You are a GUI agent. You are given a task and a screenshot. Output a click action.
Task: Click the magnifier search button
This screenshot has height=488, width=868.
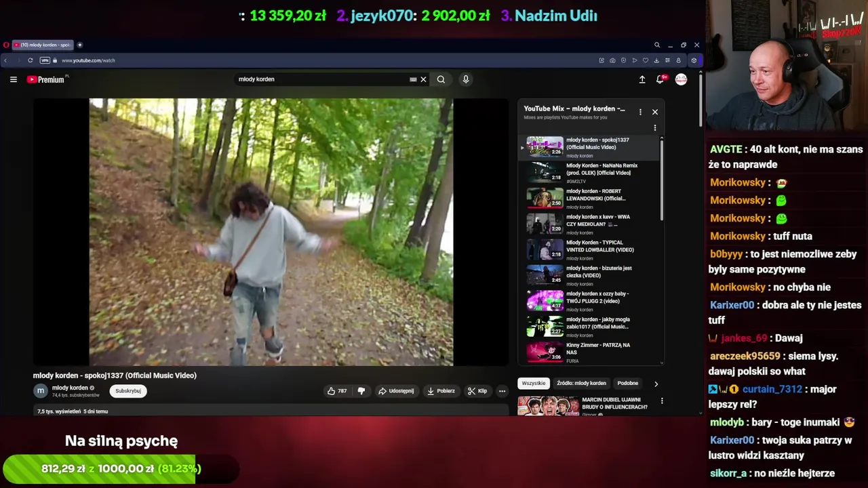coord(441,79)
